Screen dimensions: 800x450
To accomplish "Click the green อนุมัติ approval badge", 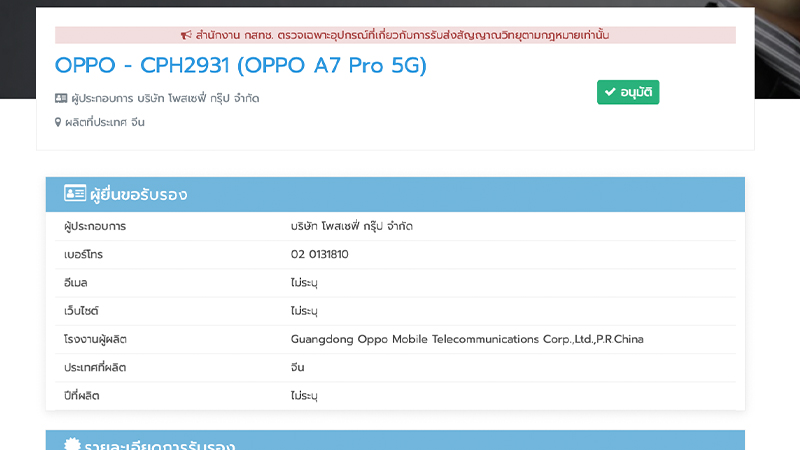I will pos(628,92).
